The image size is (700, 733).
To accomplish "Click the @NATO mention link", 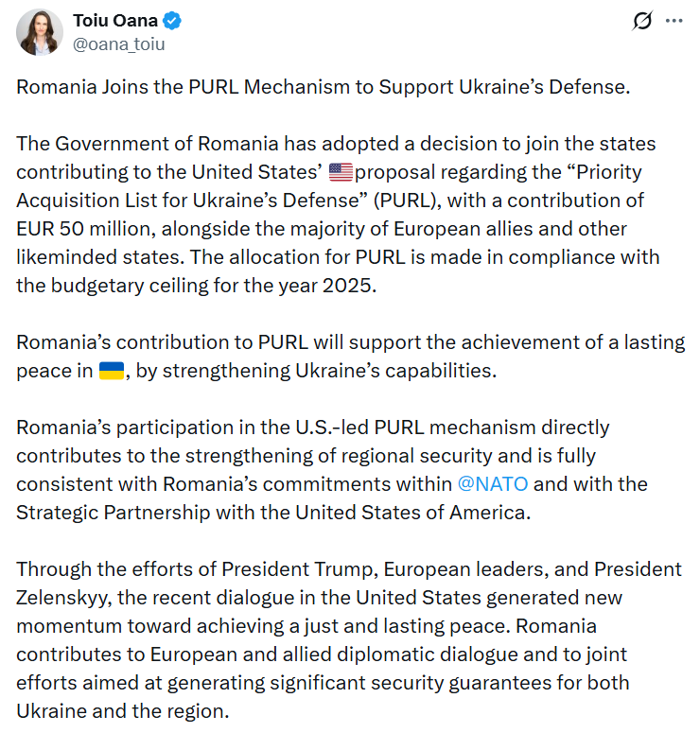I will pyautogui.click(x=493, y=483).
